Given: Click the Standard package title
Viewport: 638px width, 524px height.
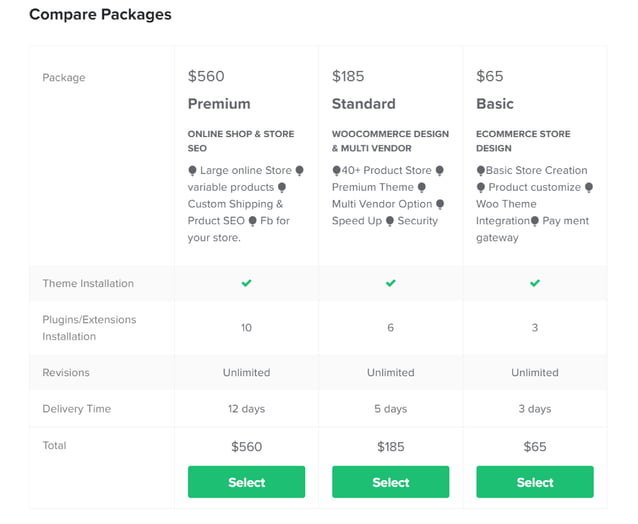Looking at the screenshot, I should (363, 104).
